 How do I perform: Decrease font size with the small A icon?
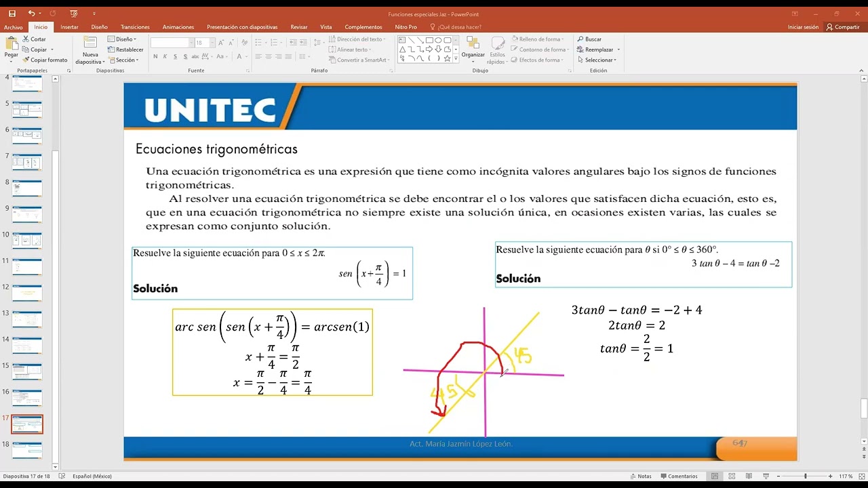click(x=231, y=43)
